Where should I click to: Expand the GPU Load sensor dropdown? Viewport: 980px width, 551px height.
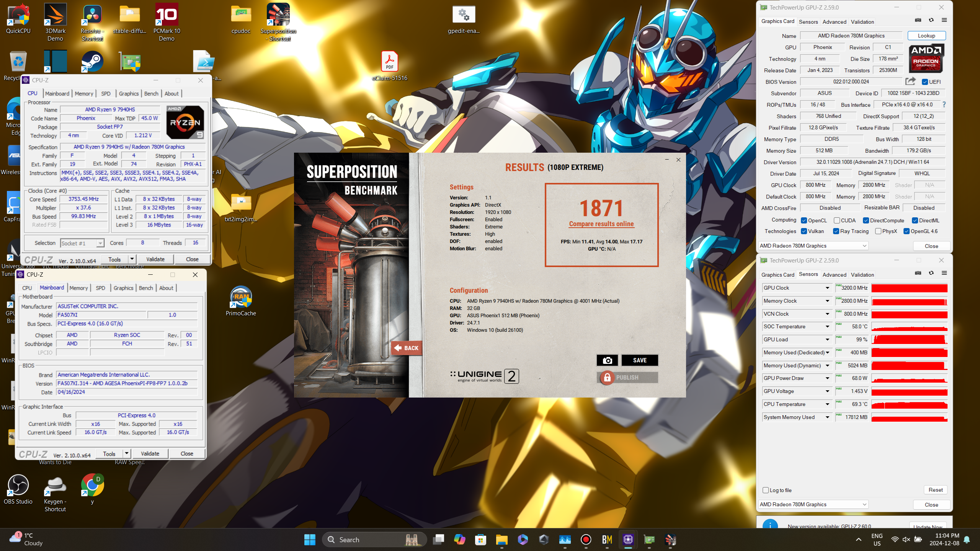(x=827, y=339)
